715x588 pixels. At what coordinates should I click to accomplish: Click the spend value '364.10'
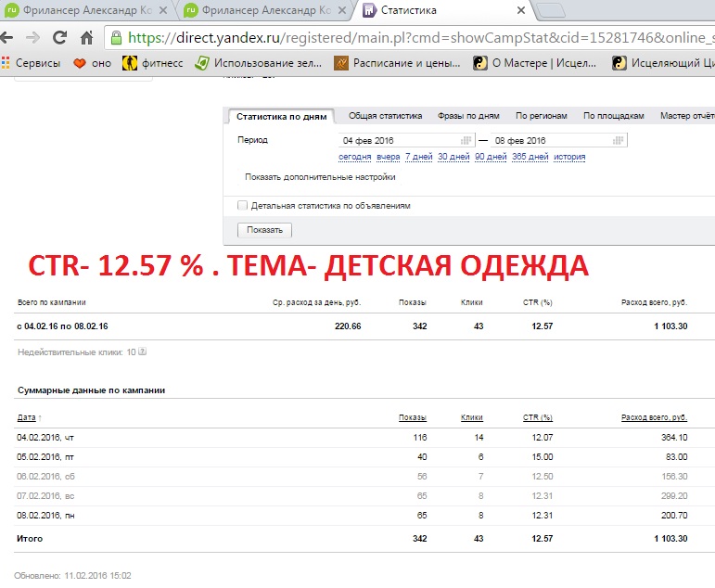coord(674,438)
